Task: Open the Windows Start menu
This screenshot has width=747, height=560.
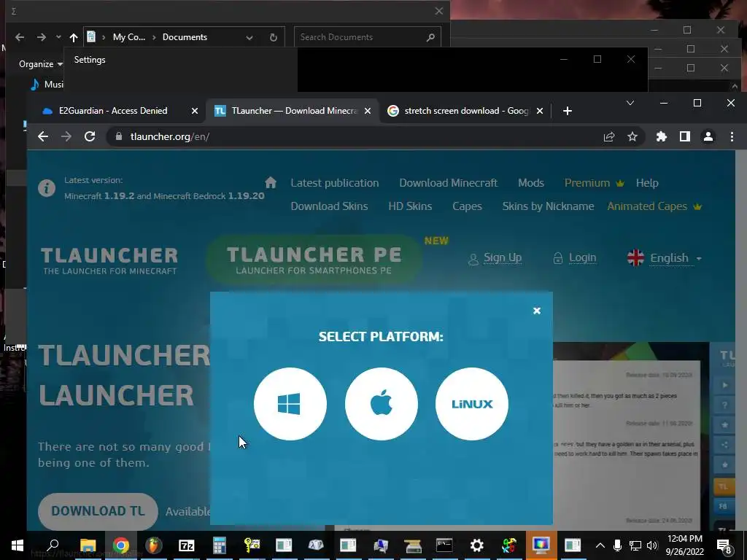Action: tap(18, 545)
